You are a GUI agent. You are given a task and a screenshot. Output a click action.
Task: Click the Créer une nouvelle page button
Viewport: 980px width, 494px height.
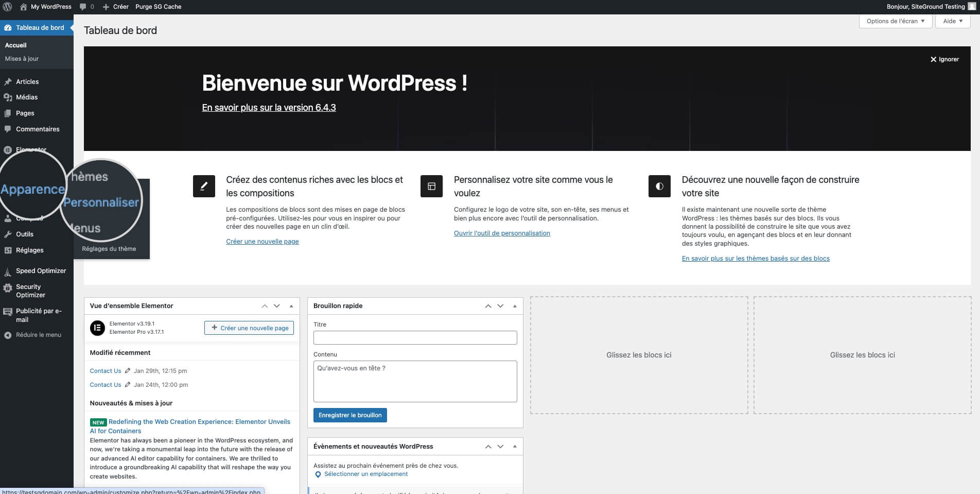249,328
